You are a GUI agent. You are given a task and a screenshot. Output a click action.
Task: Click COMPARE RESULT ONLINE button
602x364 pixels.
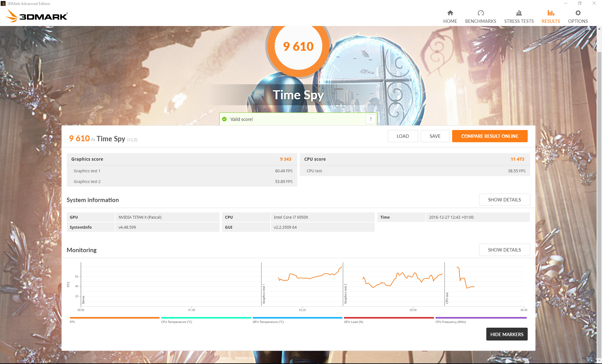pos(489,136)
